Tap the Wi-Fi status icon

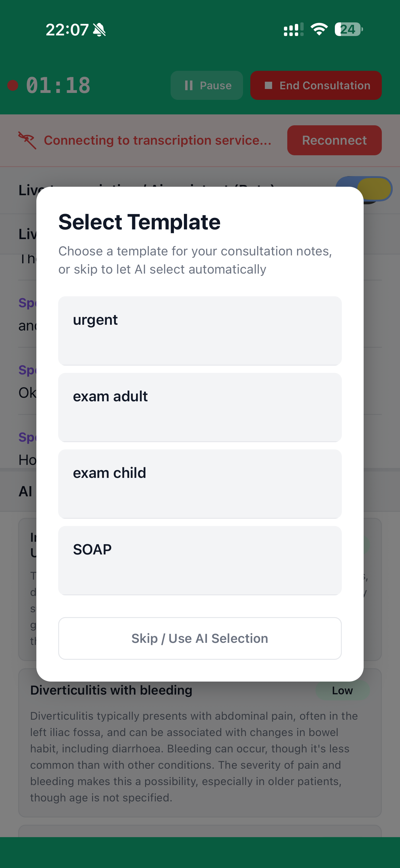coord(319,29)
